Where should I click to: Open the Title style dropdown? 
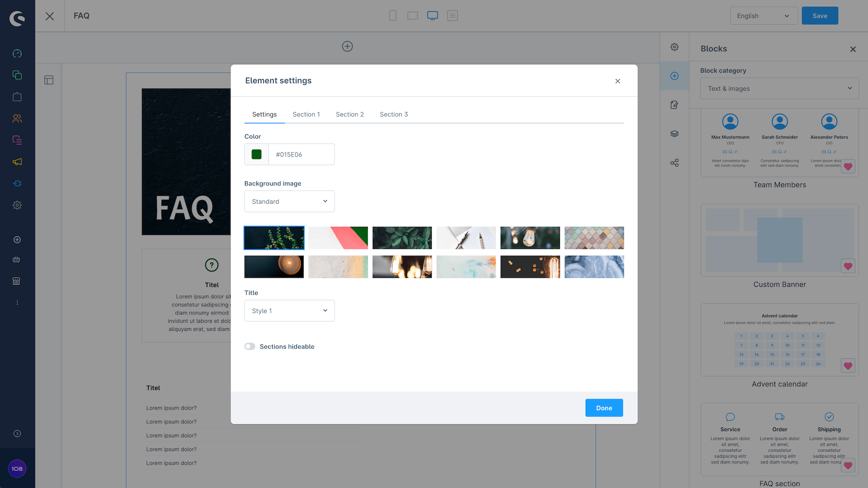click(x=289, y=310)
